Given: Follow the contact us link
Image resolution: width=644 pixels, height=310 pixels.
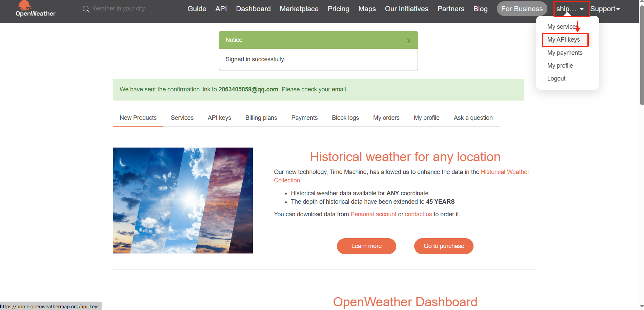Looking at the screenshot, I should coord(418,214).
